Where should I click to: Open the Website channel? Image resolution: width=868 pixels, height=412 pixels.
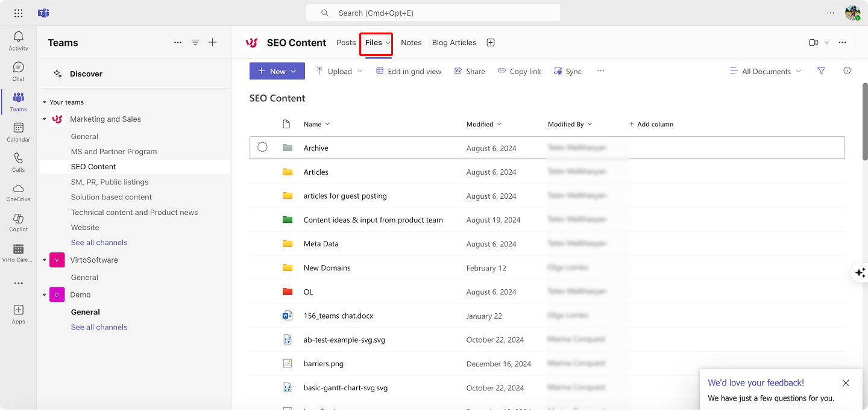pyautogui.click(x=85, y=228)
